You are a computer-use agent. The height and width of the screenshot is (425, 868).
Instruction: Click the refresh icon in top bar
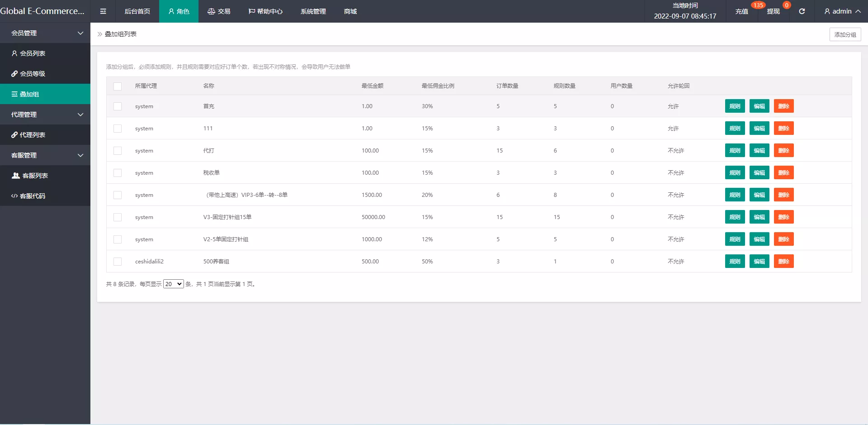pyautogui.click(x=802, y=11)
